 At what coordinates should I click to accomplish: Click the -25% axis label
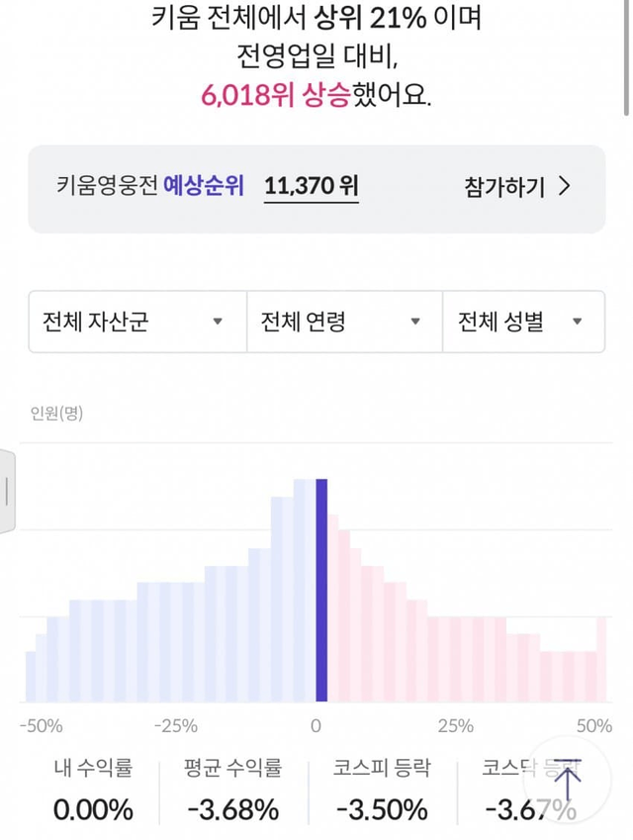point(178,725)
